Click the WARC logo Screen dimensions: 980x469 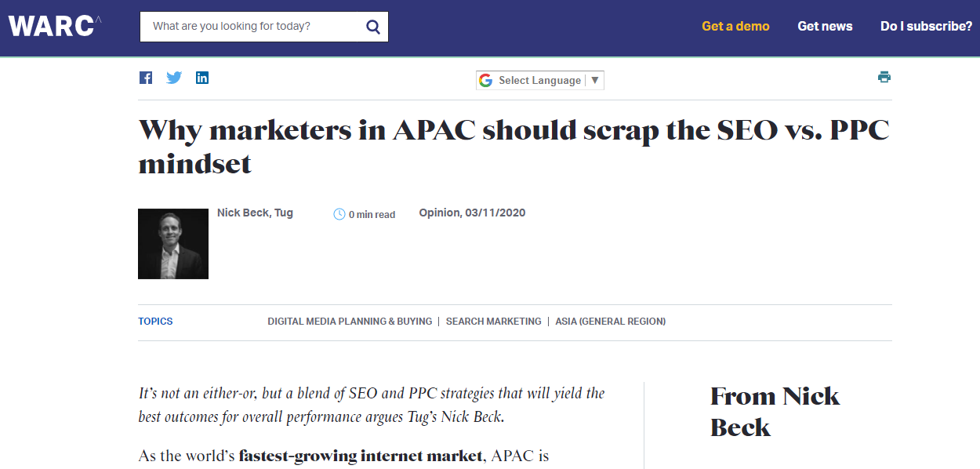click(x=55, y=26)
